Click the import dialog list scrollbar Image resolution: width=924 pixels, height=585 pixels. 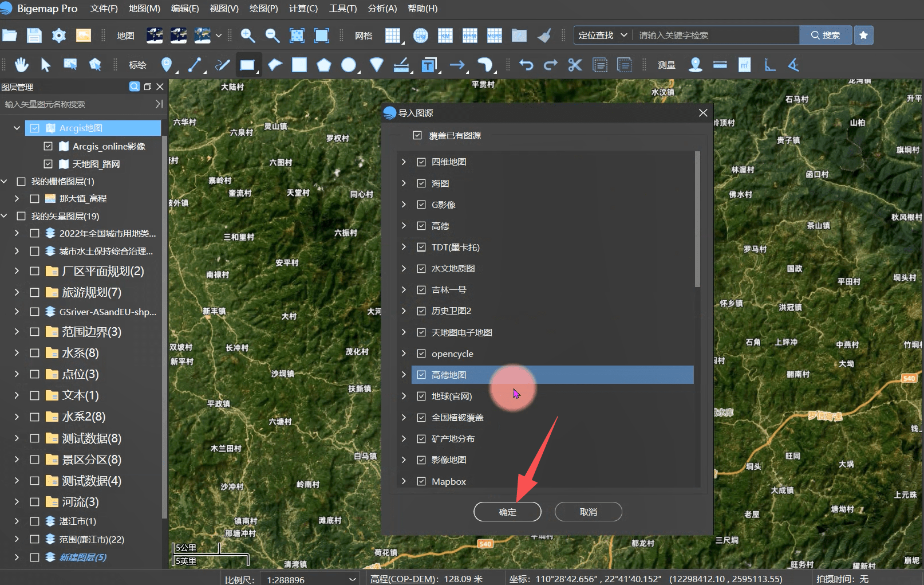697,219
